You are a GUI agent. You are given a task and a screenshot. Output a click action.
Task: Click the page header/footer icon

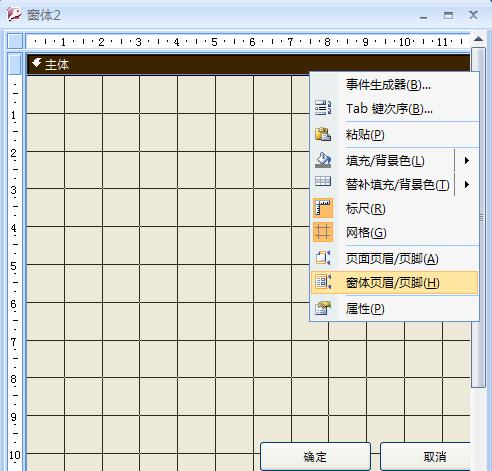323,258
